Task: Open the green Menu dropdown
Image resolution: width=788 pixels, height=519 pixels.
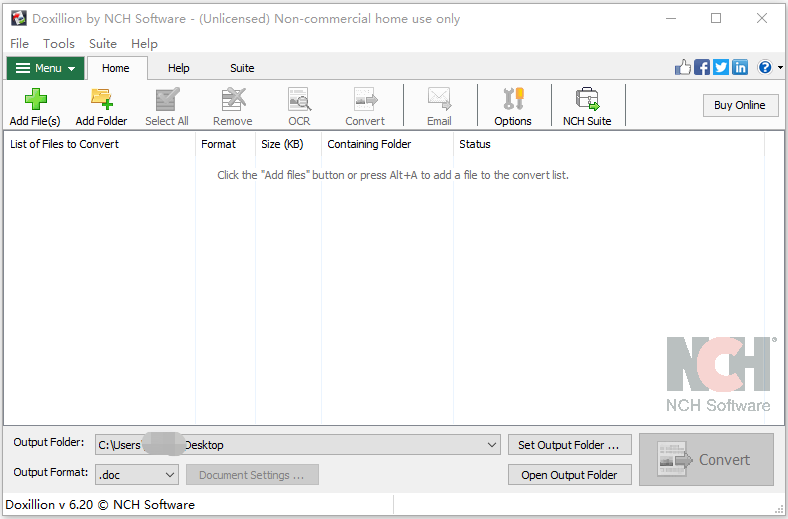Action: pos(46,68)
